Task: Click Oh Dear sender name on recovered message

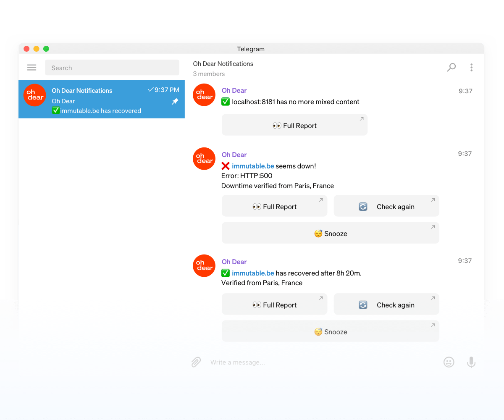Action: click(234, 262)
